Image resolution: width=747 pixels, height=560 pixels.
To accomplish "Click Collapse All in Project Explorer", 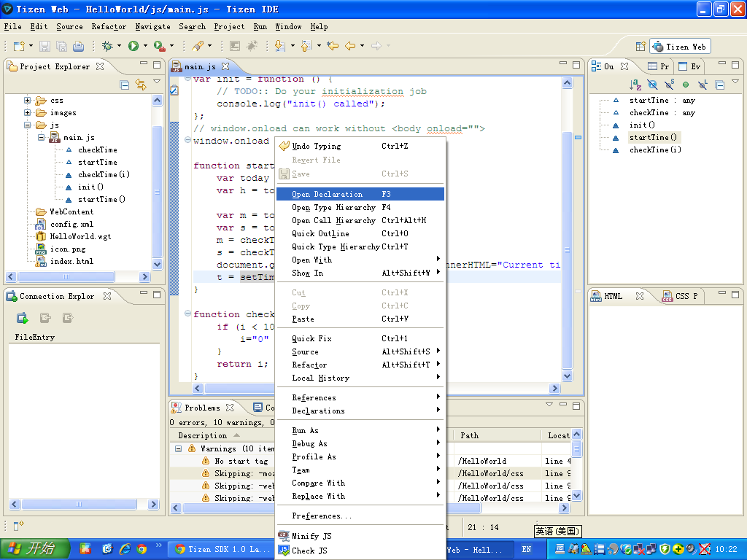I will tap(124, 85).
